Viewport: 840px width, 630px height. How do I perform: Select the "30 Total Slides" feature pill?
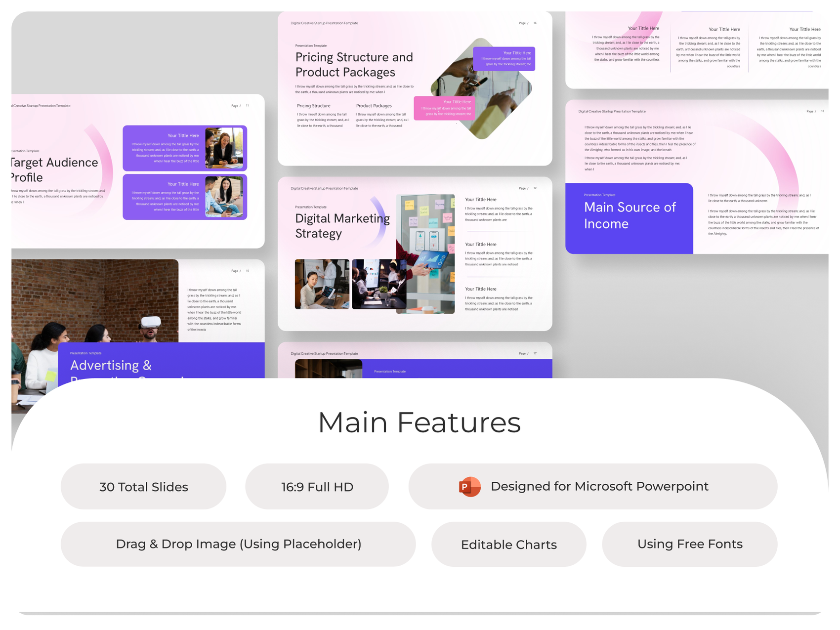pyautogui.click(x=143, y=487)
